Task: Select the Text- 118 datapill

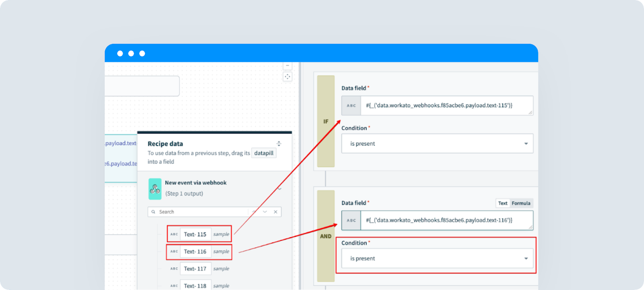Action: coord(195,286)
